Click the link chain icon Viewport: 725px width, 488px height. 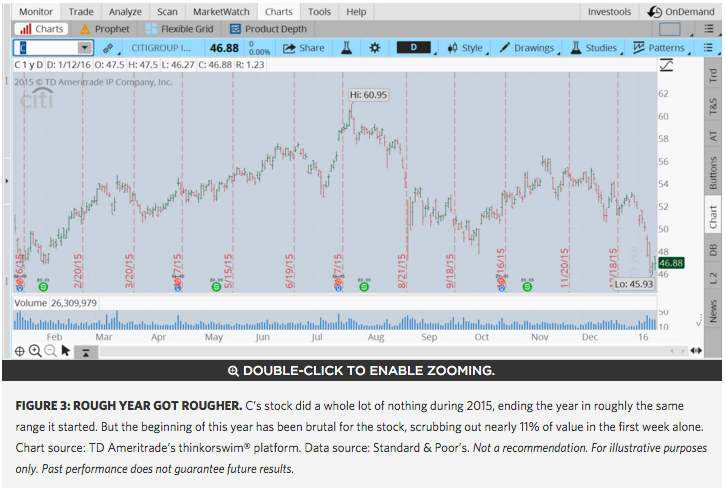[108, 48]
